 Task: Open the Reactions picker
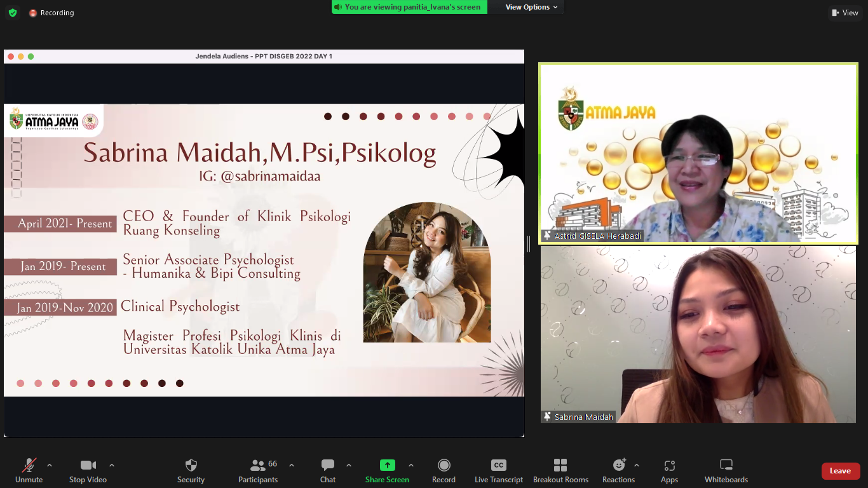(618, 470)
